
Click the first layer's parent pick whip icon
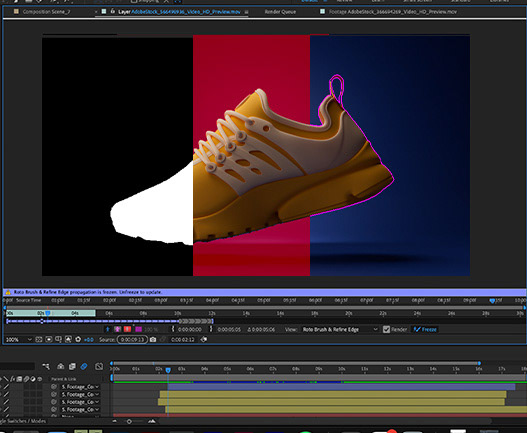(x=54, y=387)
